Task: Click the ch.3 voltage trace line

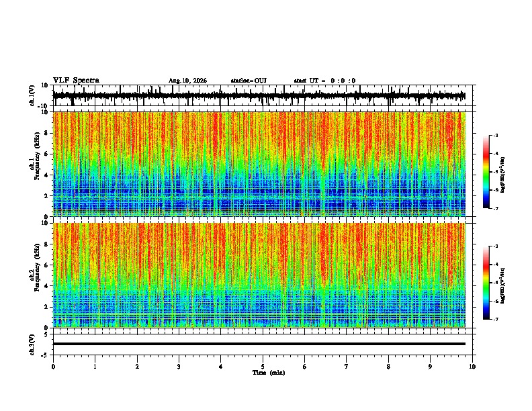Action: coord(259,344)
